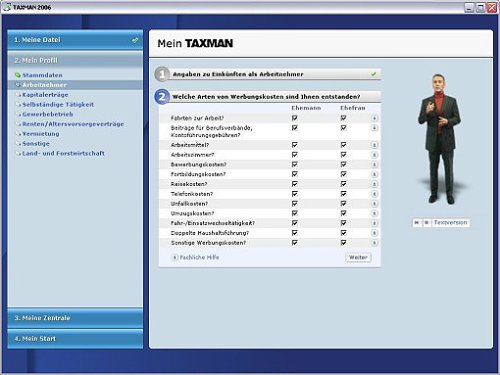Click the Fachliche Hilfe info icon

tap(174, 257)
